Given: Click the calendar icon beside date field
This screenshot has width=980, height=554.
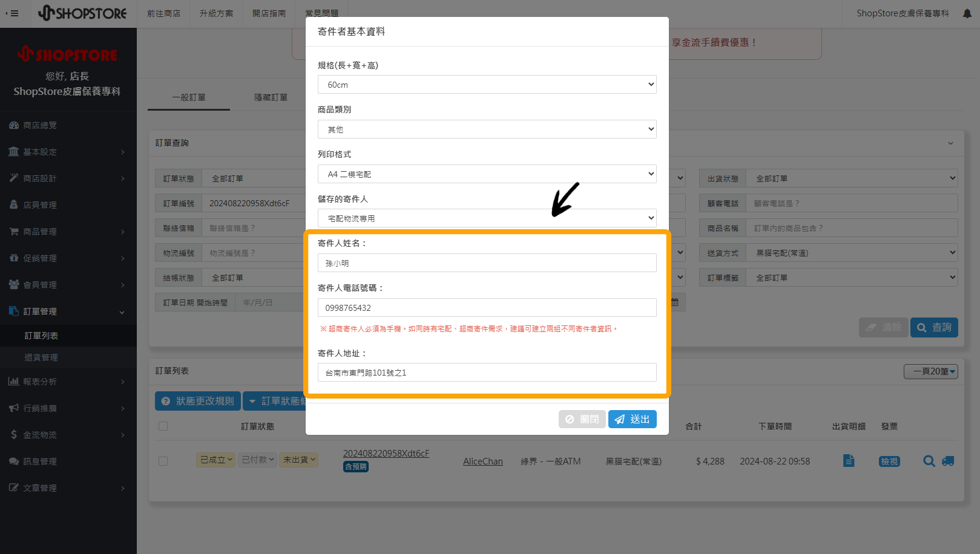Looking at the screenshot, I should click(674, 302).
